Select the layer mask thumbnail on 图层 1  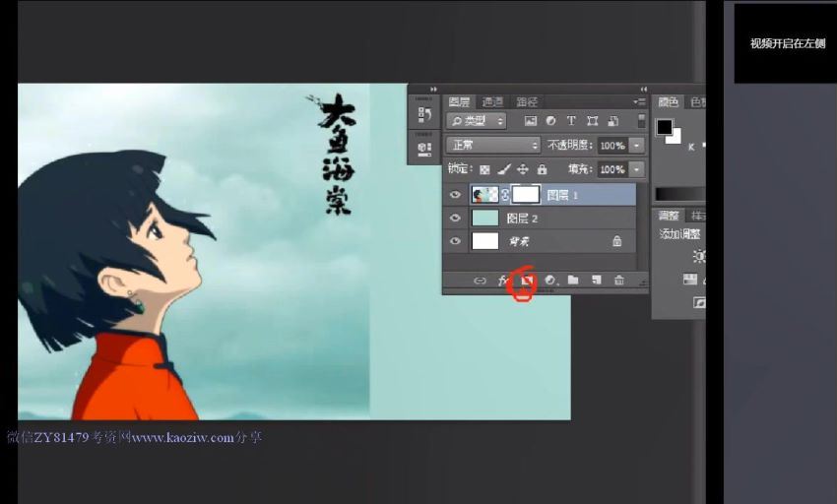(526, 195)
